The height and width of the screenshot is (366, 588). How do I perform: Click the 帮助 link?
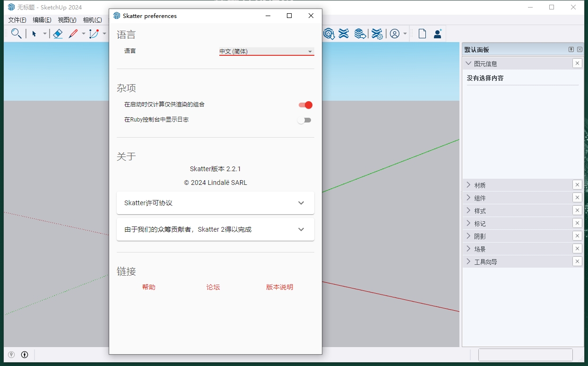click(148, 287)
